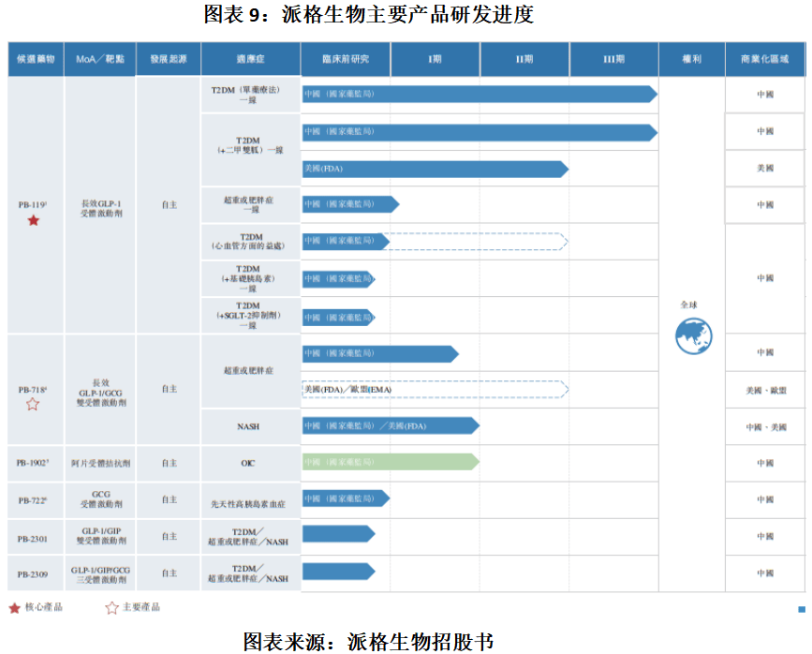The height and width of the screenshot is (654, 812).
Task: Click the PB-2301 candidate name
Action: [x=33, y=539]
